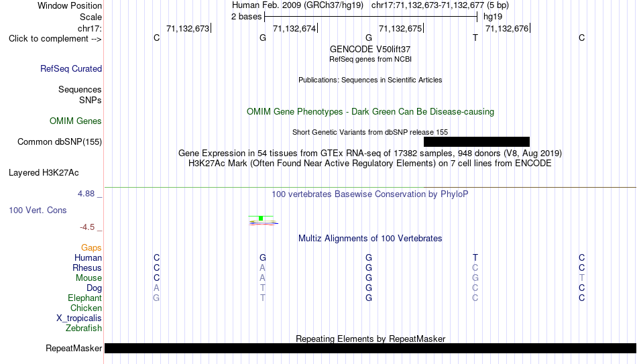Click the 4.88 conservation scale value
This screenshot has width=637, height=364.
pos(86,194)
